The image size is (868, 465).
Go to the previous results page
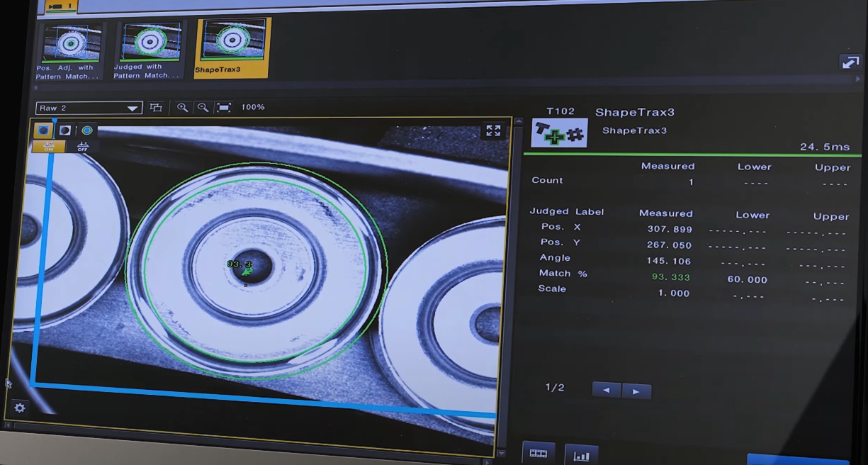(607, 390)
